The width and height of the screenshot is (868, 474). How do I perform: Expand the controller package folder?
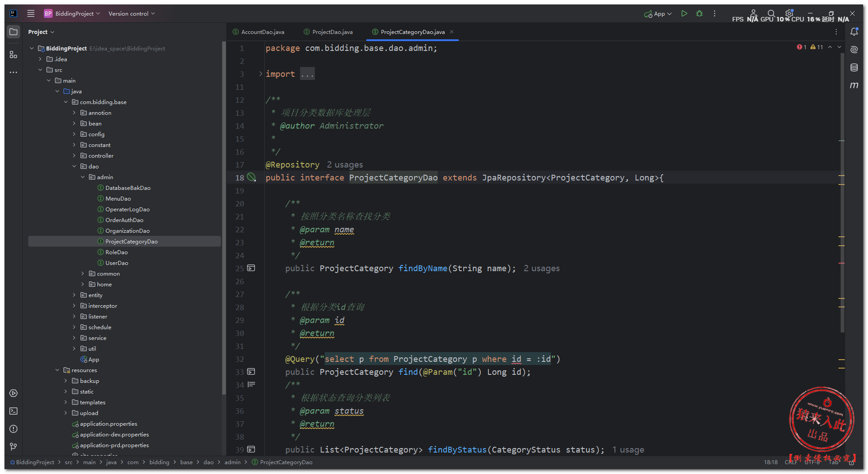point(74,155)
